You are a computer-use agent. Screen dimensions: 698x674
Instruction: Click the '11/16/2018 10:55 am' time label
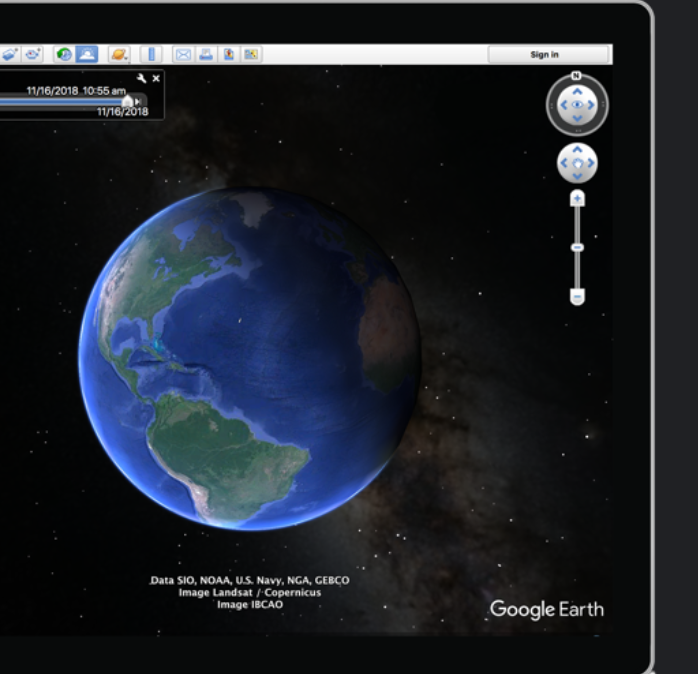(x=76, y=91)
